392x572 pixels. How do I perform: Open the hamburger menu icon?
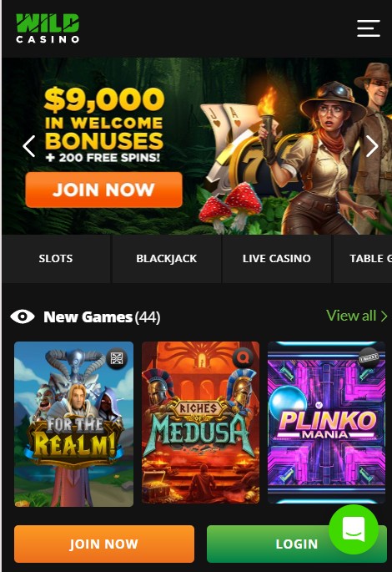tap(369, 28)
